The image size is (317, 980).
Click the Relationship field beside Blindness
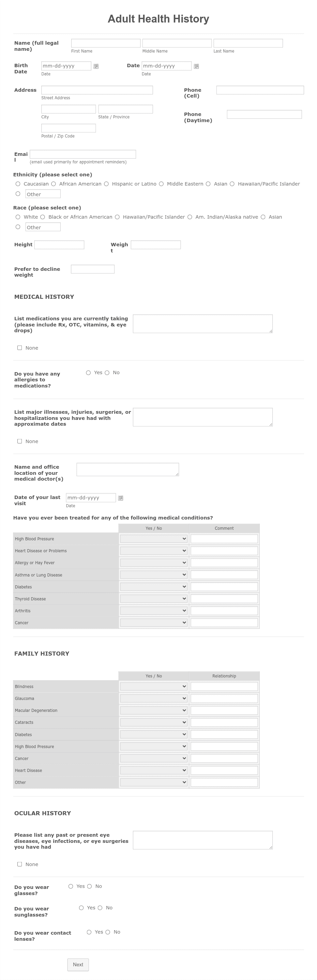point(224,686)
